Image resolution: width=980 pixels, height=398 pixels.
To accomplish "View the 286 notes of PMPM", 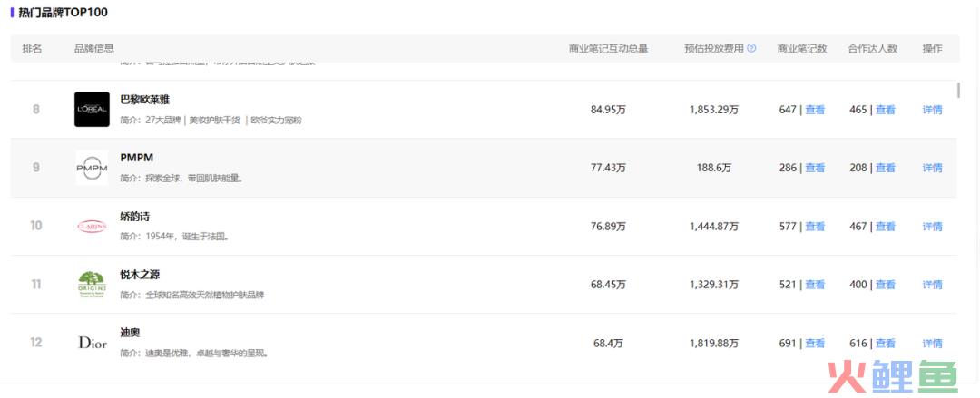I will (814, 168).
